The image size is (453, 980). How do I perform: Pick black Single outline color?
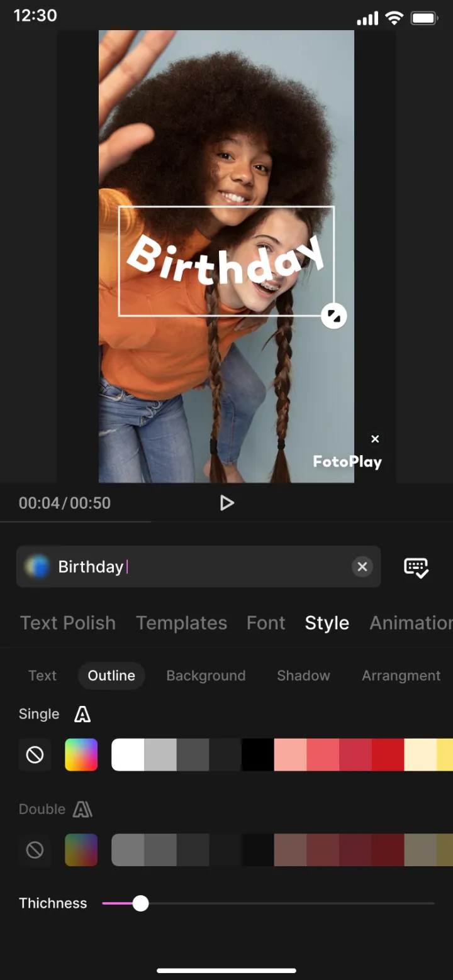click(258, 754)
